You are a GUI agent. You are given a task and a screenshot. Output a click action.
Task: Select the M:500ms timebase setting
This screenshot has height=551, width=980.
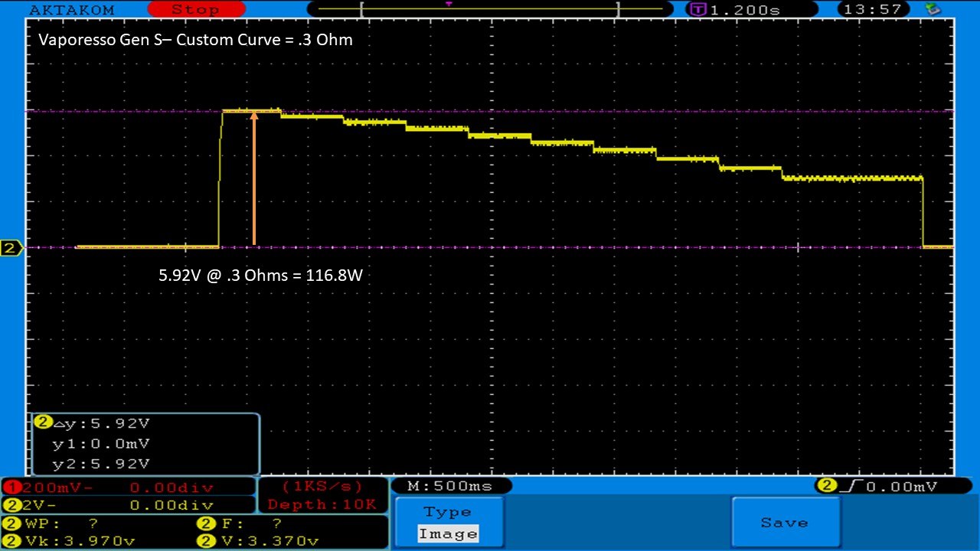click(x=451, y=486)
